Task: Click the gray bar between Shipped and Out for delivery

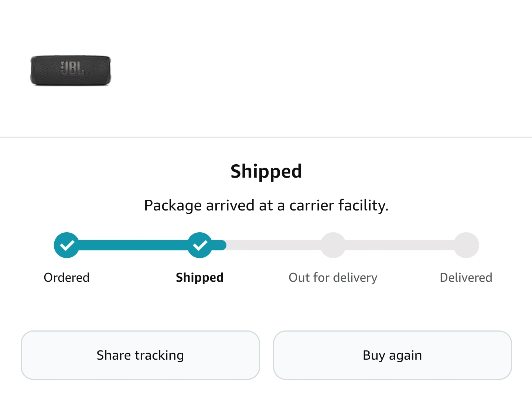Action: pos(273,245)
